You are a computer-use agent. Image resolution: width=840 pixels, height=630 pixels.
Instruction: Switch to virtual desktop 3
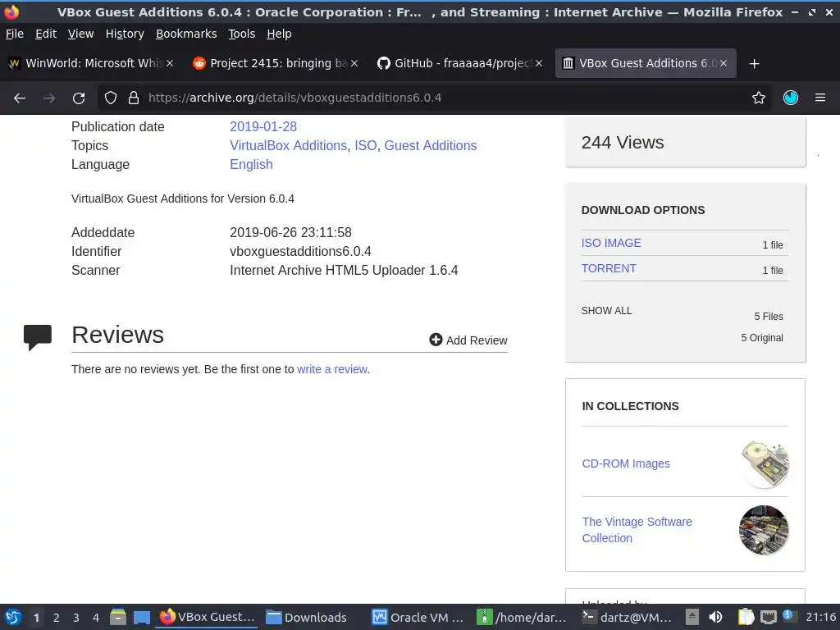click(x=76, y=618)
